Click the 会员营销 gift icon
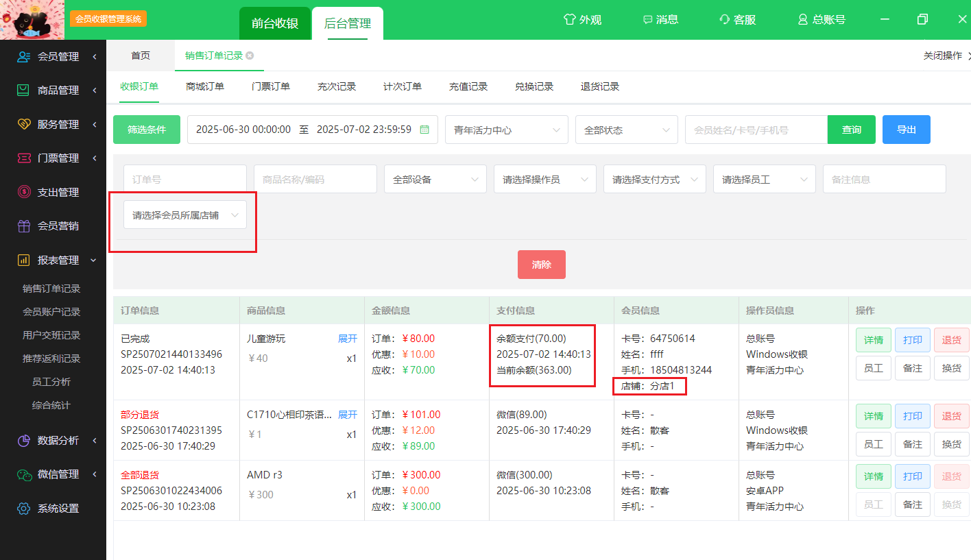971x560 pixels. pyautogui.click(x=24, y=226)
